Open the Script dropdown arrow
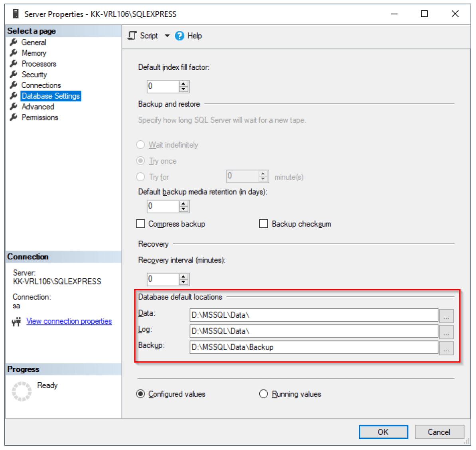Screen dimensions: 476x450 coord(167,36)
